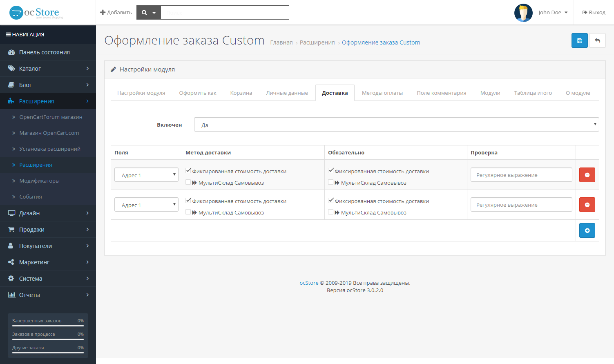Switch to the Методы оплаты tab

[382, 93]
